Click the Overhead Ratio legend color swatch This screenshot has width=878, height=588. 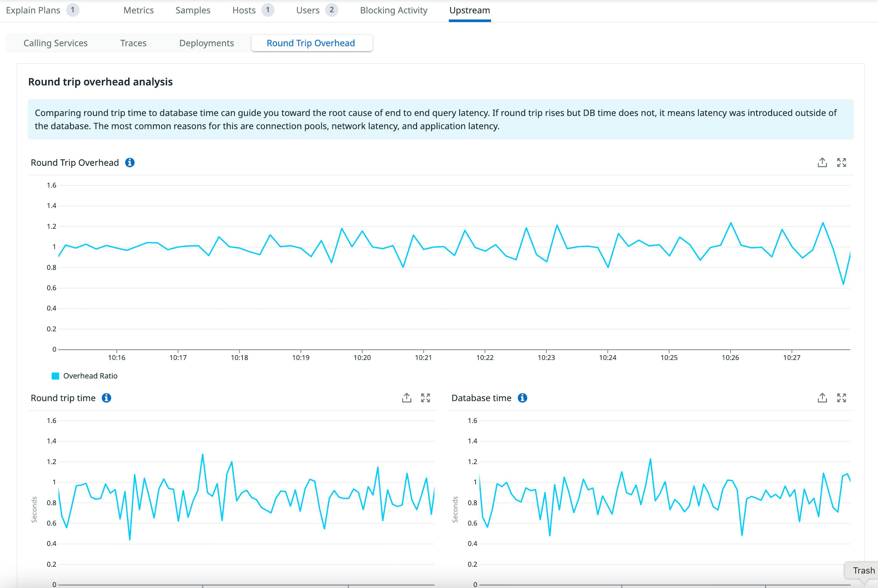pos(56,375)
